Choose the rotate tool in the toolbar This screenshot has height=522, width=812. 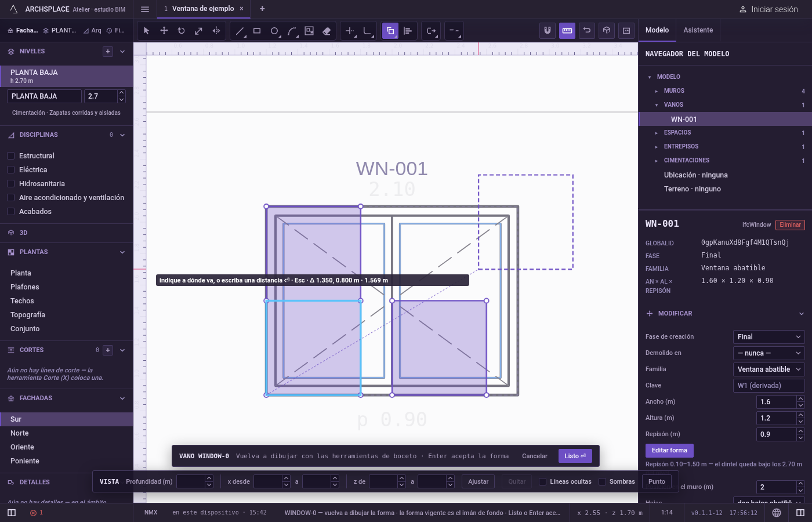(182, 31)
